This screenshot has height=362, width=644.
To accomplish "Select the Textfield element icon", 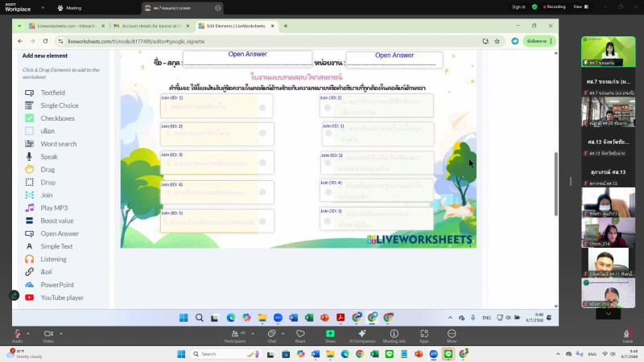I will coord(29,93).
